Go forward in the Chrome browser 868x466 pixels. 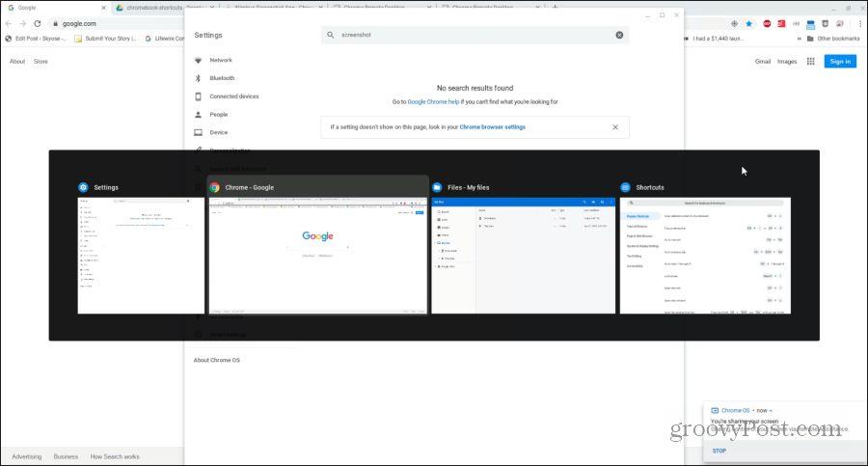(23, 23)
